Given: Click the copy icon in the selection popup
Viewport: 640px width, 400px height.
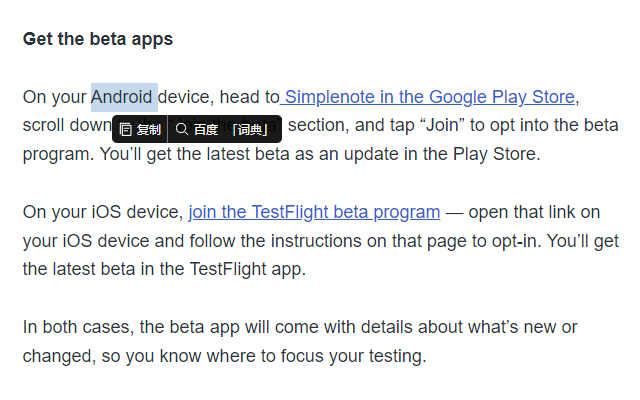Looking at the screenshot, I should pos(126,129).
